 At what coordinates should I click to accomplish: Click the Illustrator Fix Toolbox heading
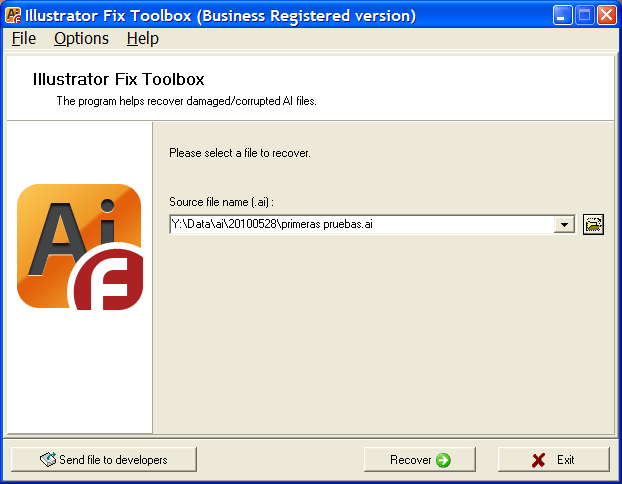click(119, 79)
